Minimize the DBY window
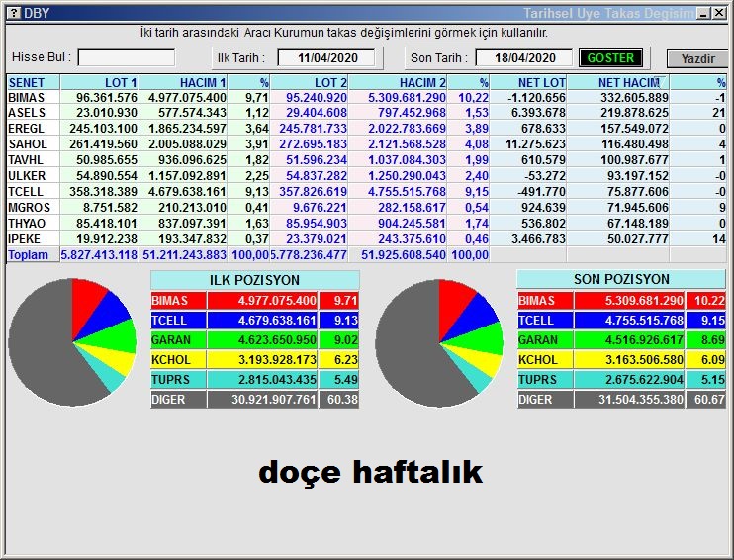734x560 pixels. coord(703,13)
